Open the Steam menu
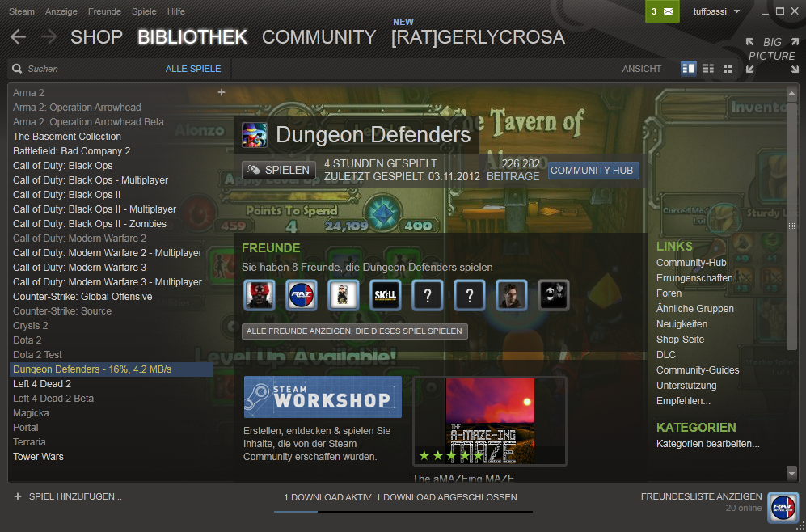The image size is (806, 532). (22, 11)
